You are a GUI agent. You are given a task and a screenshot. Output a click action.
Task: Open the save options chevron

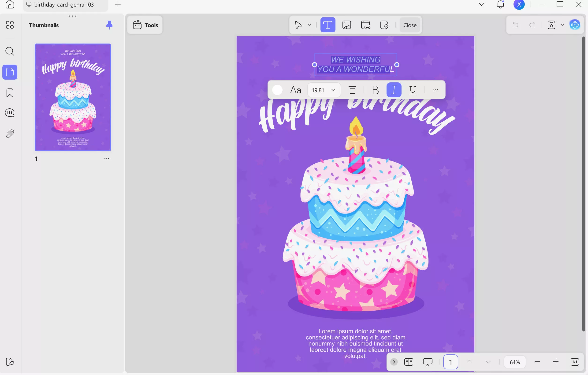tap(562, 25)
